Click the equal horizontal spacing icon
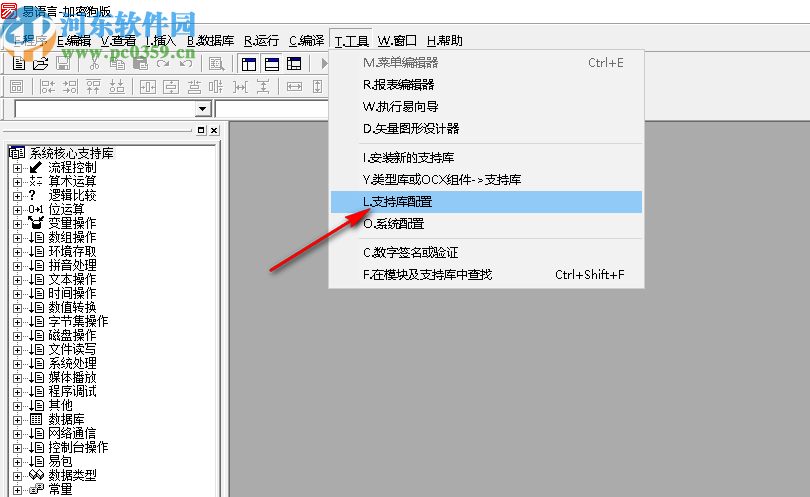 click(240, 86)
